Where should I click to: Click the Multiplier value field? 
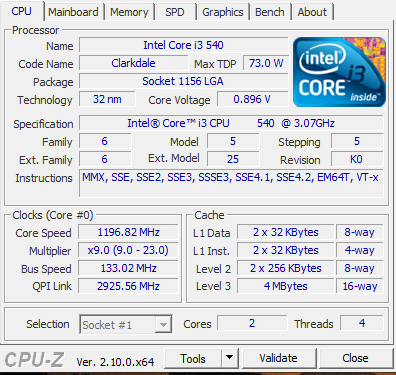(128, 250)
